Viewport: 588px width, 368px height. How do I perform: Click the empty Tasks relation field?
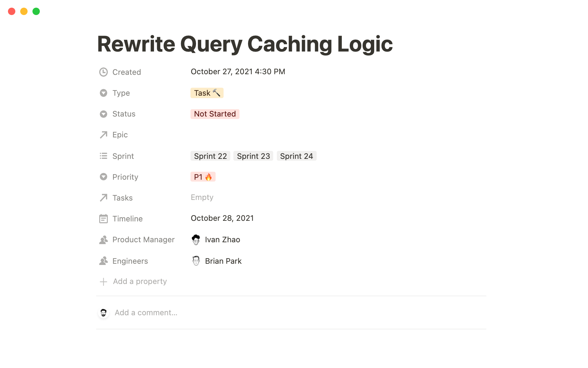[x=202, y=197]
